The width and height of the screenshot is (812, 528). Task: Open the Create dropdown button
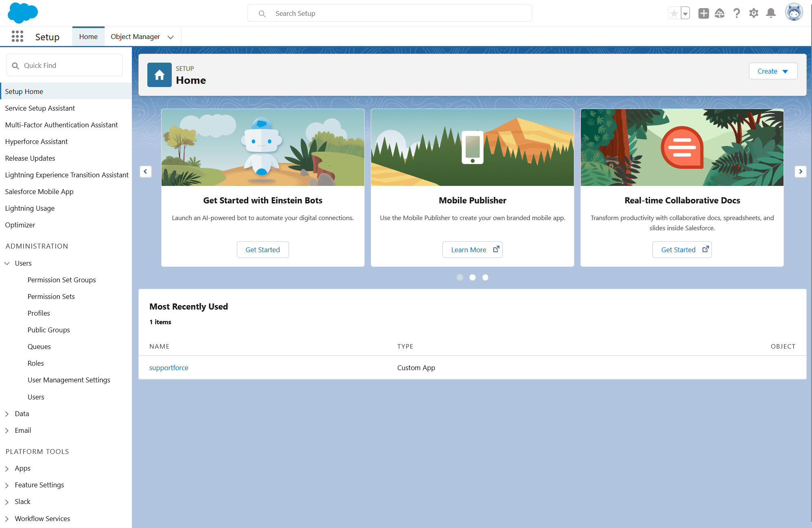click(773, 71)
